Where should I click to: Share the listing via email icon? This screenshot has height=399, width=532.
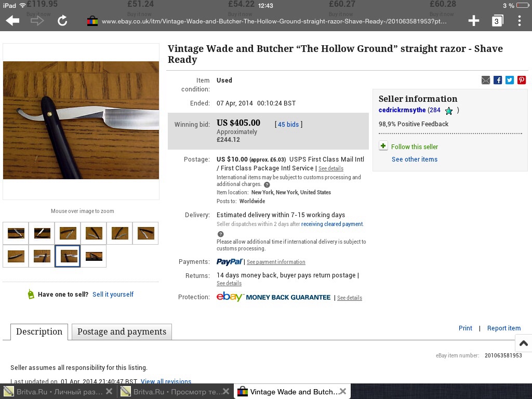[x=486, y=80]
